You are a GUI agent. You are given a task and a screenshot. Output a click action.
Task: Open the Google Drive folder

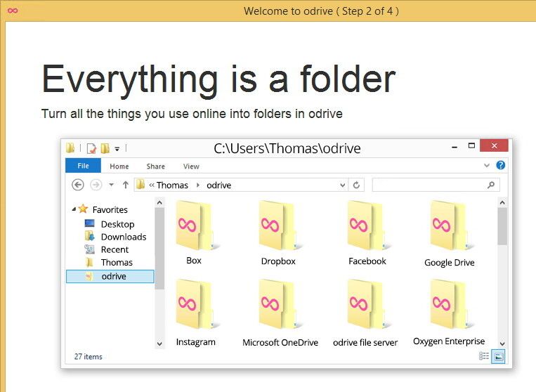coord(449,234)
